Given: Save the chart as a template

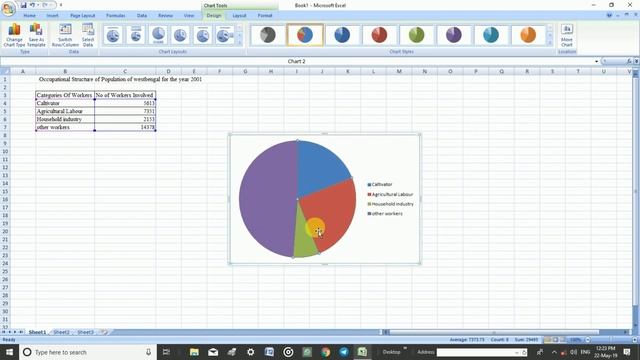Looking at the screenshot, I should 36,36.
